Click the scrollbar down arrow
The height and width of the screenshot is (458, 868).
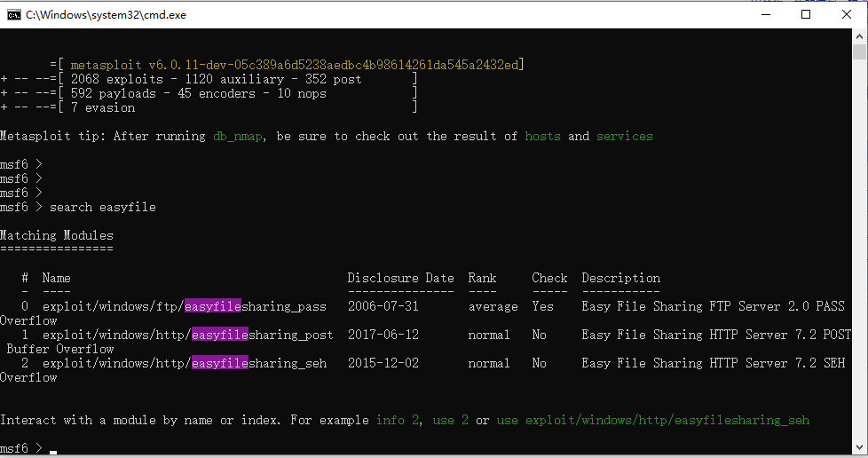click(859, 447)
